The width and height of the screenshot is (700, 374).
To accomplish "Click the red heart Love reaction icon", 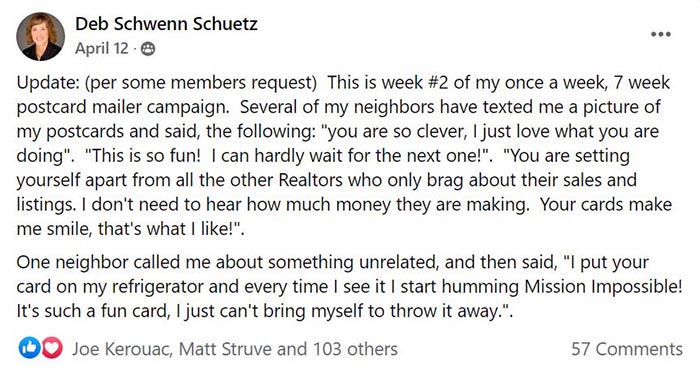I will click(52, 348).
